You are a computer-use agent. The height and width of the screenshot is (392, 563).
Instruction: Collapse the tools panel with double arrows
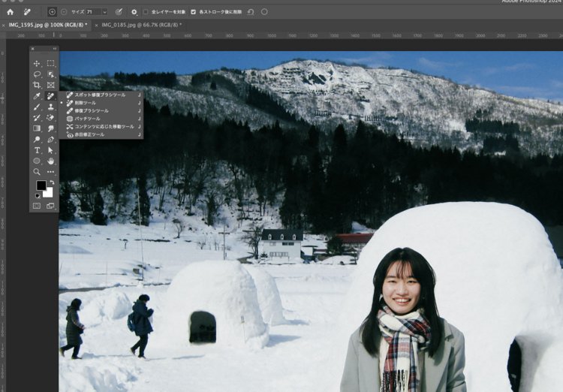tap(55, 49)
